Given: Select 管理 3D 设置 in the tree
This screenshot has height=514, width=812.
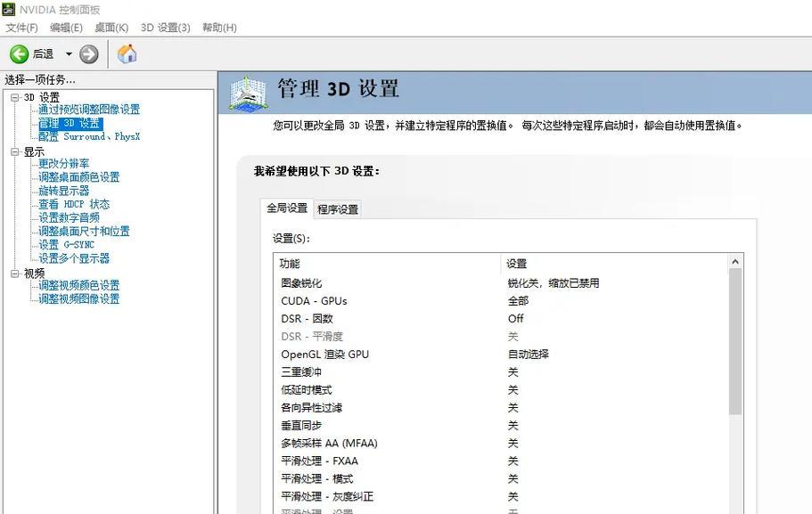Looking at the screenshot, I should [x=70, y=123].
